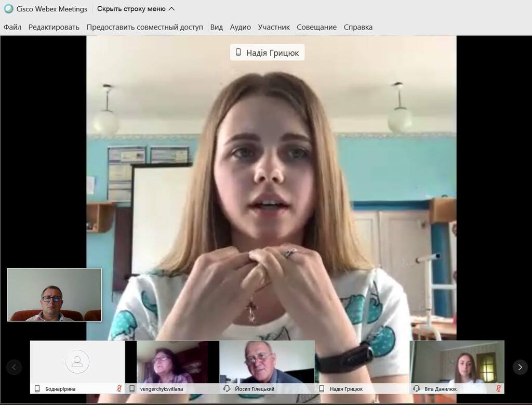
Task: Click the headset icon beside Йосип Гілецький
Action: point(227,388)
